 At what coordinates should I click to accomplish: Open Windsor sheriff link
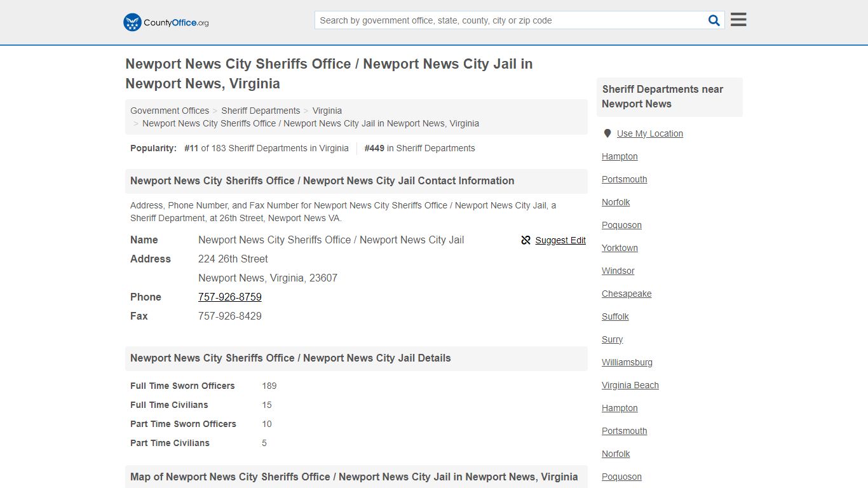pos(618,271)
